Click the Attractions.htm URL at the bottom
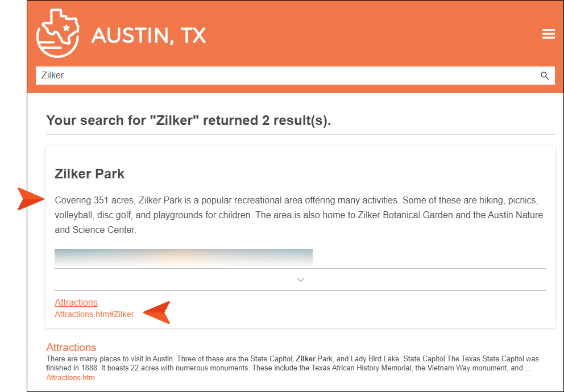Image resolution: width=564 pixels, height=392 pixels. coord(70,377)
